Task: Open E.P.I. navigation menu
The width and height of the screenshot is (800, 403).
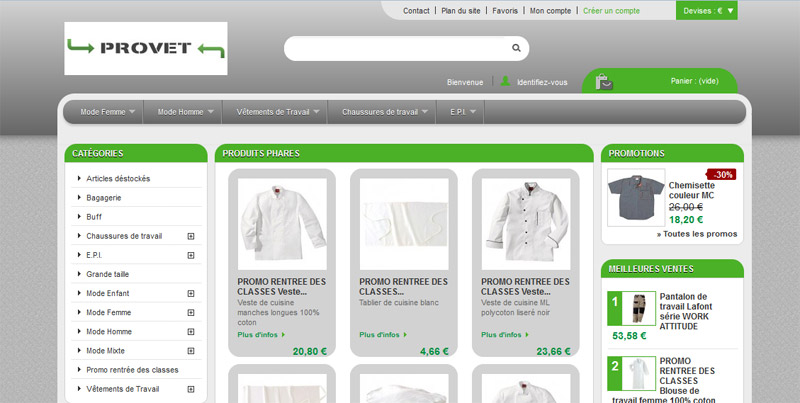Action: (463, 112)
